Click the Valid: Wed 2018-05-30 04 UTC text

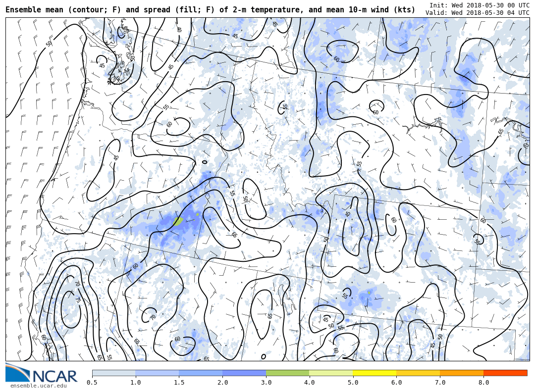[477, 13]
